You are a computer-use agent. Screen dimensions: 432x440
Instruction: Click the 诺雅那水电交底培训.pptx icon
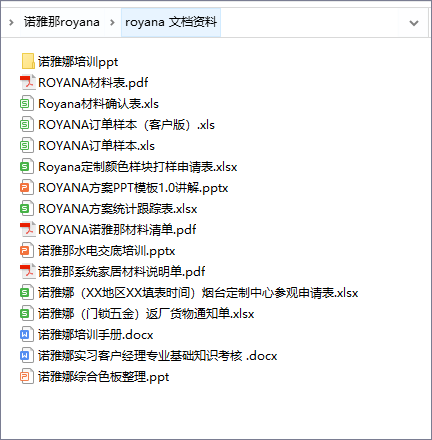[27, 251]
